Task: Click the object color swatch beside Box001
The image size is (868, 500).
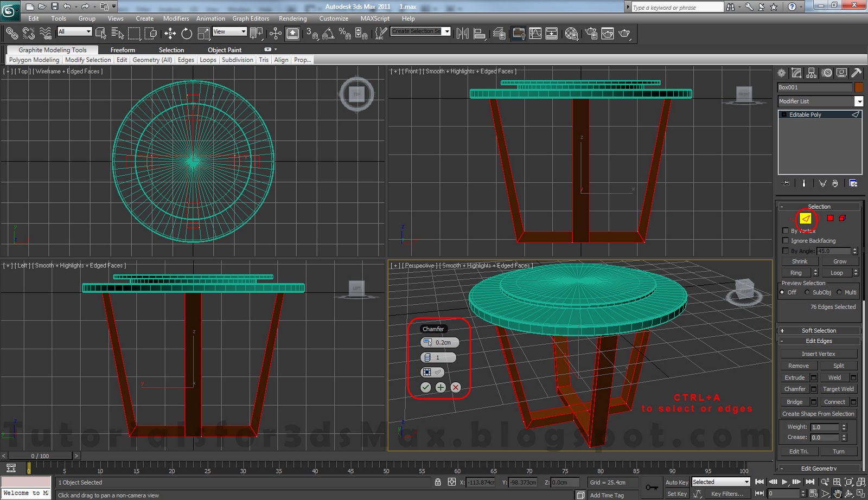Action: click(858, 87)
